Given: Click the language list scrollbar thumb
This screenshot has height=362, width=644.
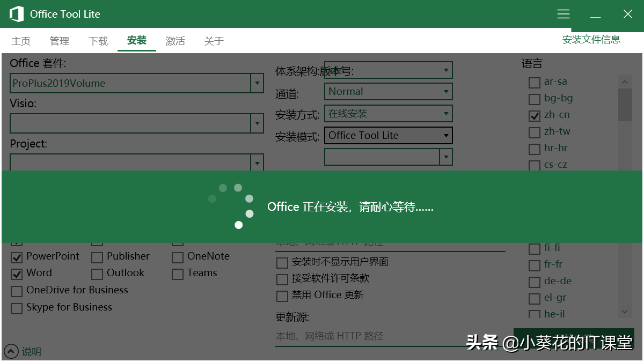Looking at the screenshot, I should point(625,105).
